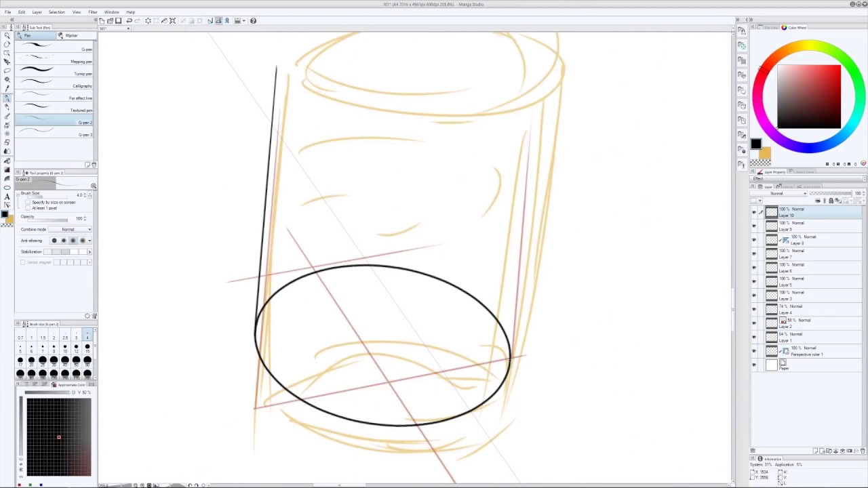This screenshot has width=868, height=488.
Task: Click delete sub tool trash icon
Action: tap(94, 165)
